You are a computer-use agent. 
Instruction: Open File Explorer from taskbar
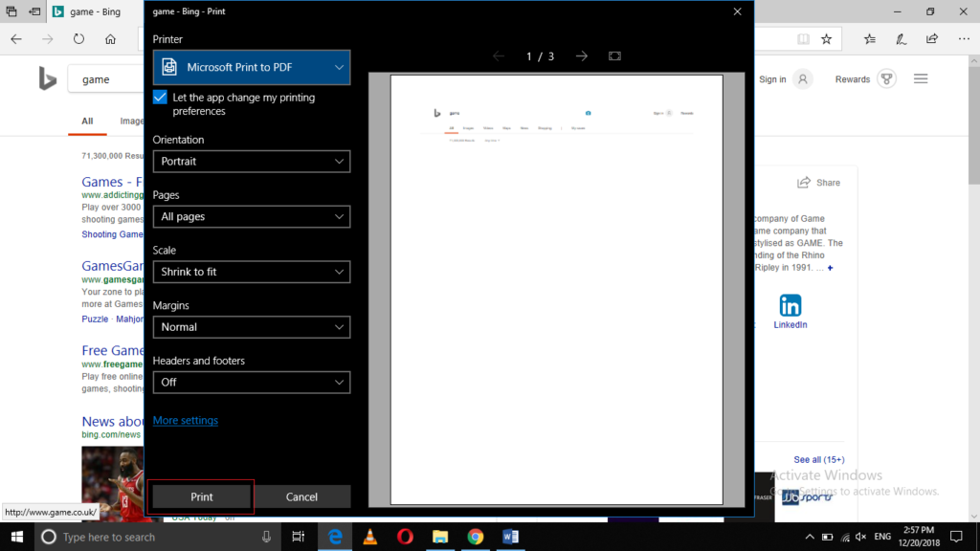(440, 537)
